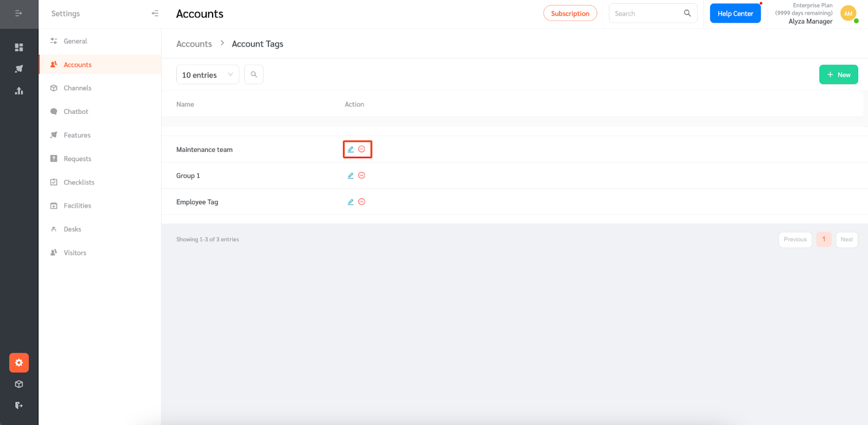Click the logout icon in left rail

pyautogui.click(x=19, y=405)
